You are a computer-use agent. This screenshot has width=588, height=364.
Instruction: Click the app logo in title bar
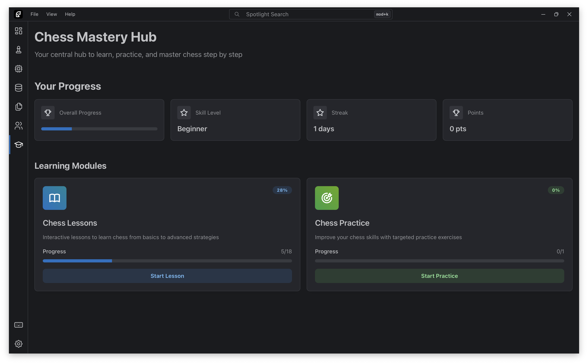point(18,14)
